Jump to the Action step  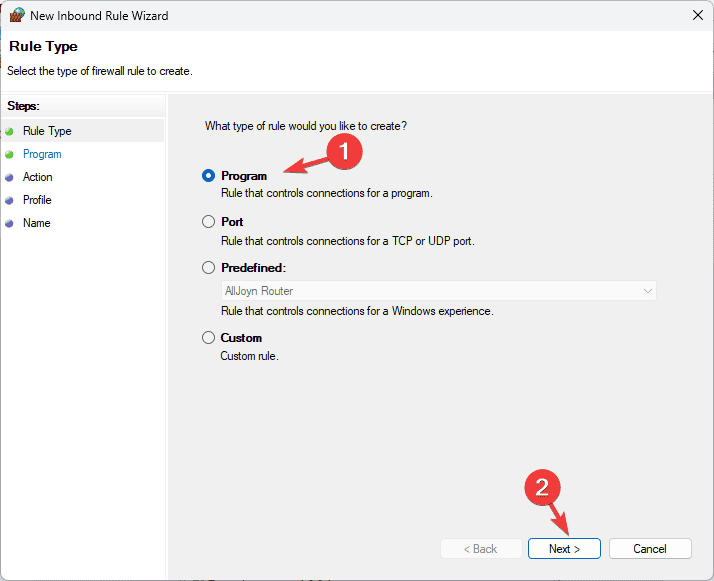pyautogui.click(x=38, y=177)
